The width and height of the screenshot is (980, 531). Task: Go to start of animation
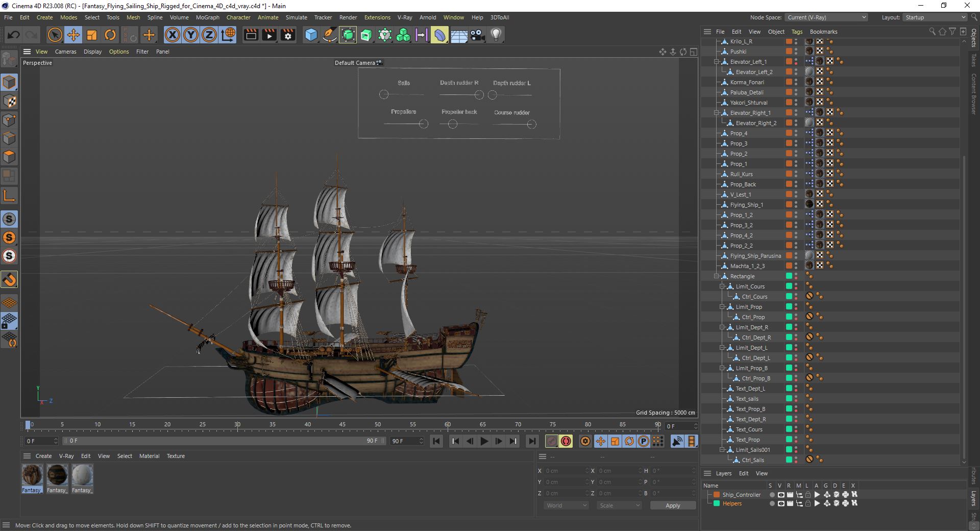(436, 441)
